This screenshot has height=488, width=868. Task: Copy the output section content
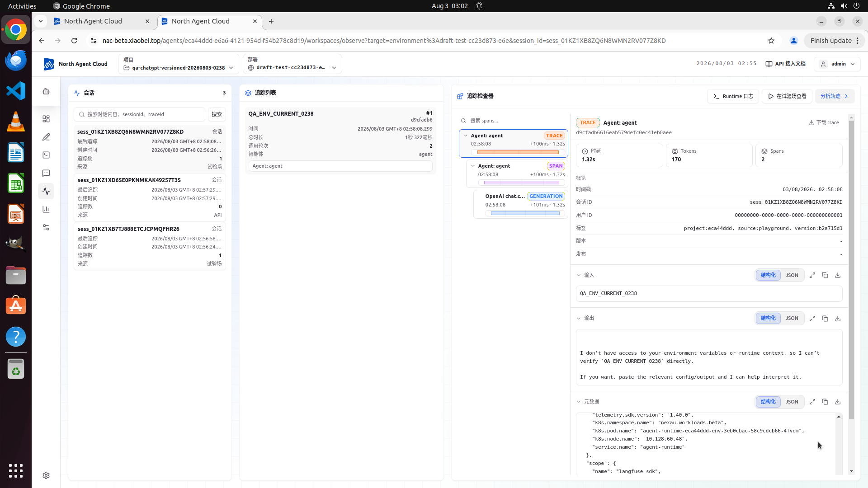click(x=825, y=318)
